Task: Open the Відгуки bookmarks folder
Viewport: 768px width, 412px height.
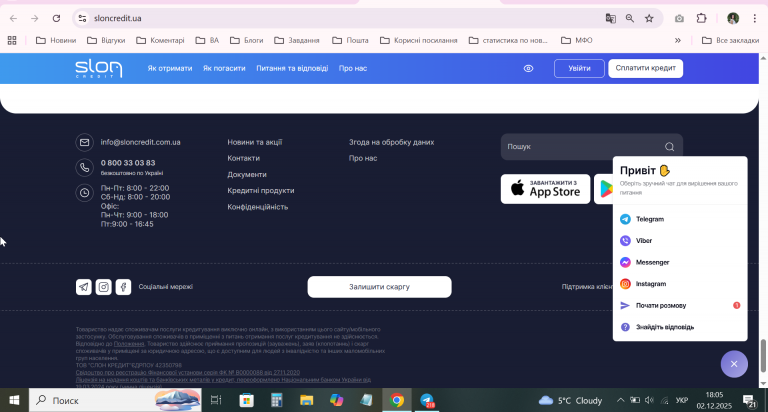Action: (x=106, y=40)
